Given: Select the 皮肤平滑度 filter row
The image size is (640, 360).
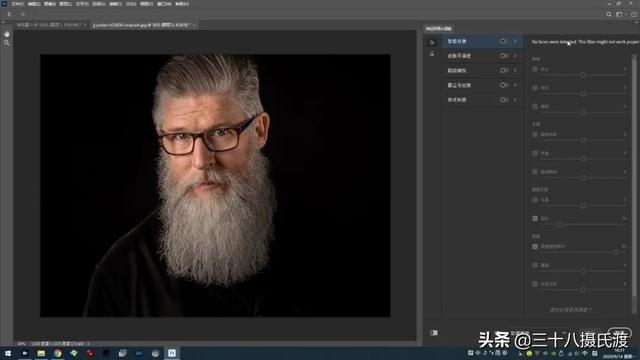Looking at the screenshot, I should click(x=482, y=56).
